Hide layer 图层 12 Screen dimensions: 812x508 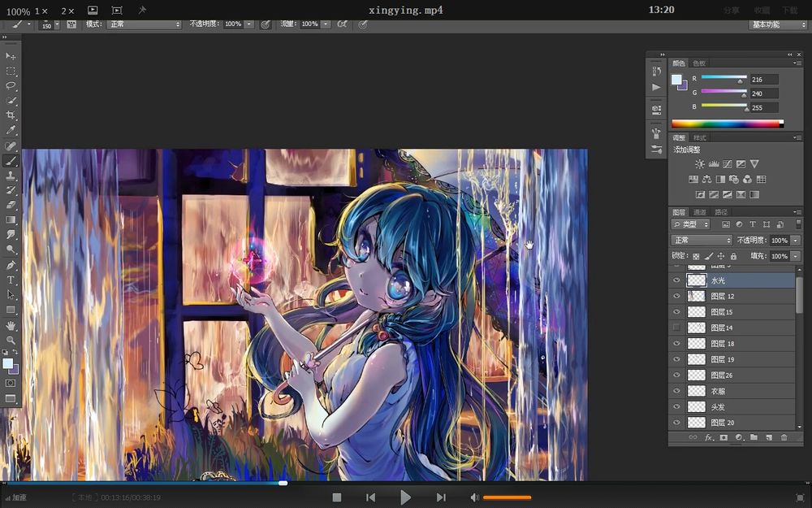coord(676,296)
